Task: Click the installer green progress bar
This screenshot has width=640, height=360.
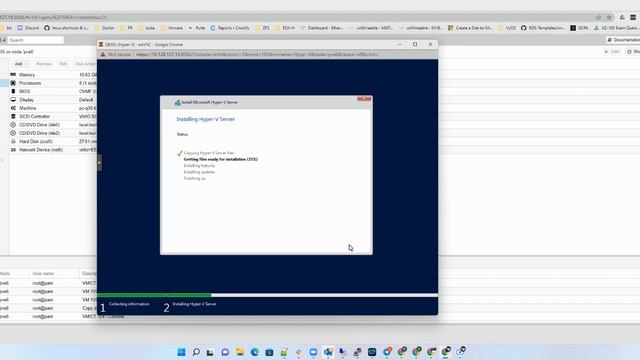Action: [154, 295]
